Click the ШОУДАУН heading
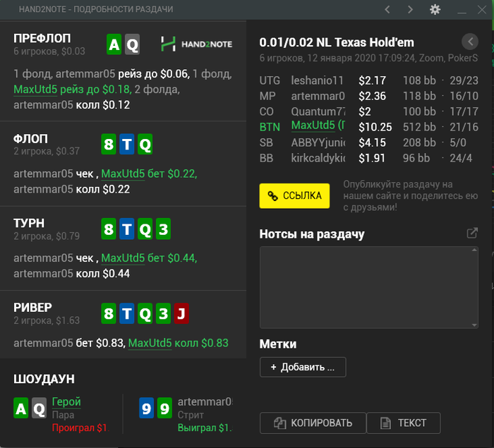This screenshot has height=448, width=494. point(44,379)
